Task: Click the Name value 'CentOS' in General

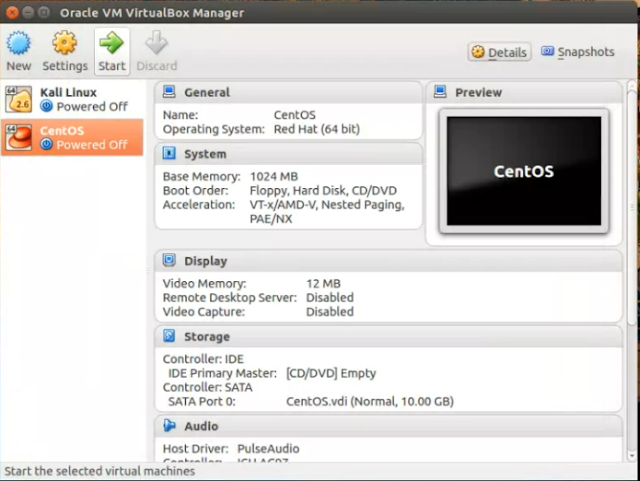Action: [x=294, y=115]
